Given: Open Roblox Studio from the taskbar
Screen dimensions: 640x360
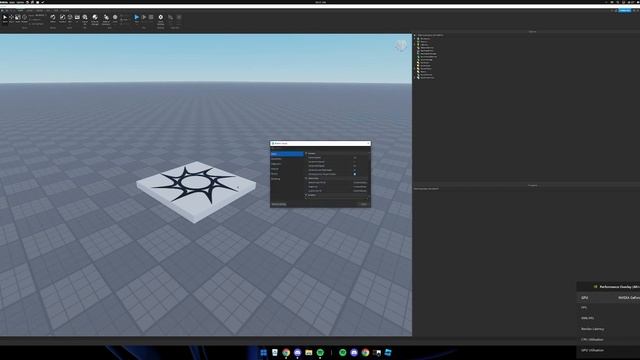Looking at the screenshot, I should click(388, 352).
